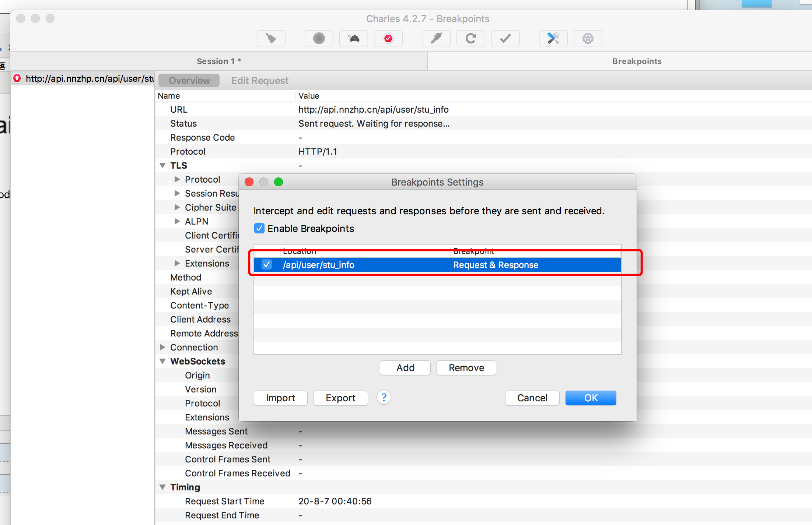This screenshot has height=525, width=812.
Task: Switch to Session 1 tab
Action: (218, 61)
